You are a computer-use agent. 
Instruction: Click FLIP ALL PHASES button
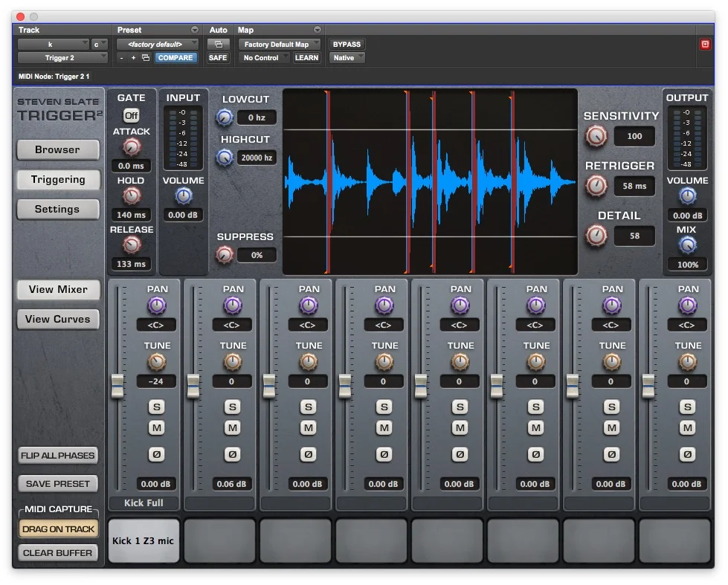57,456
